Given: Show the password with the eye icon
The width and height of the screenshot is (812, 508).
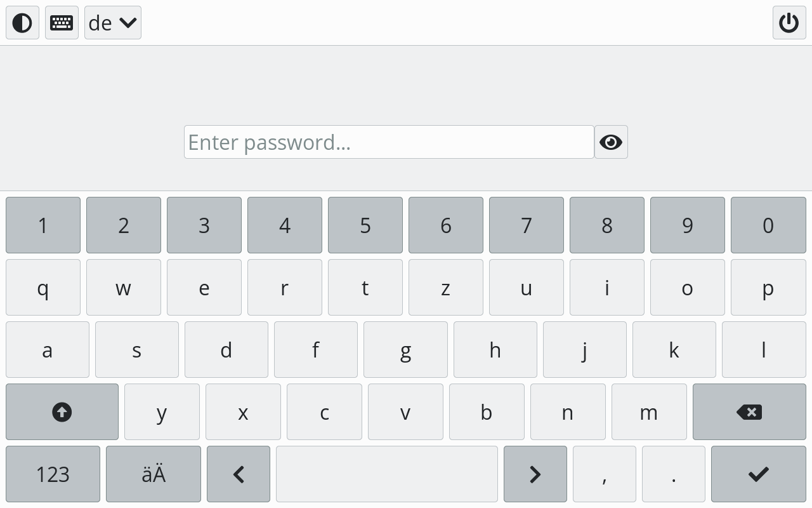Looking at the screenshot, I should 611,142.
